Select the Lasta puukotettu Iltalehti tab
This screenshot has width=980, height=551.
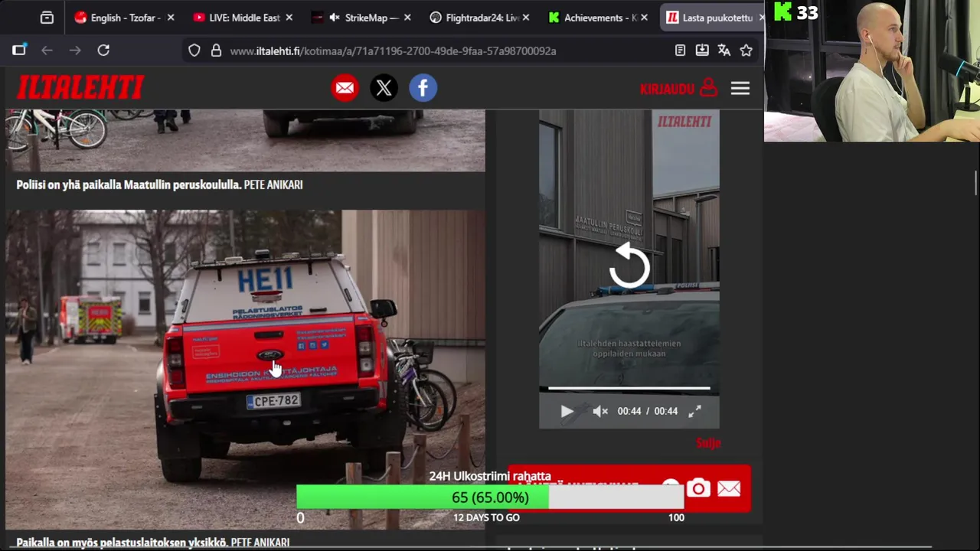712,18
